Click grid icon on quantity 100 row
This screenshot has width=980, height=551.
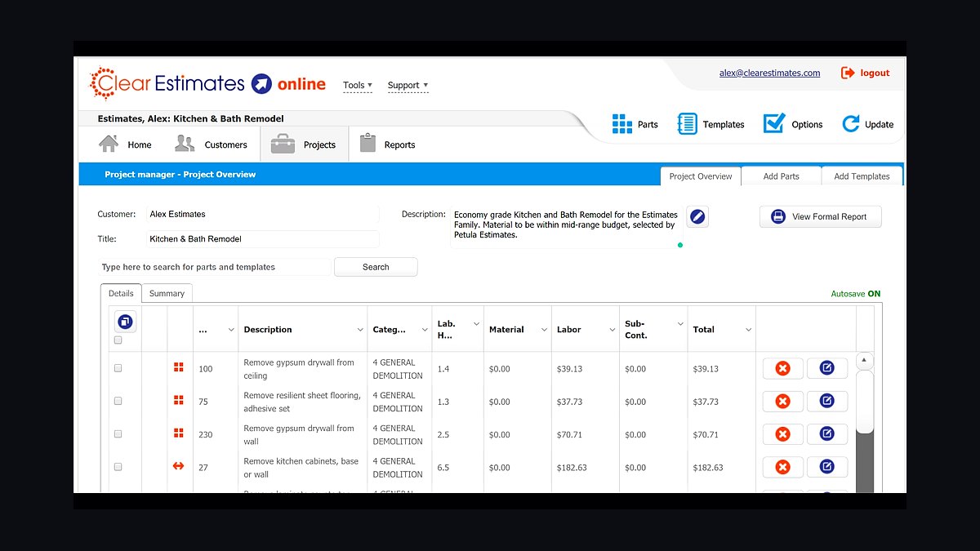point(179,367)
